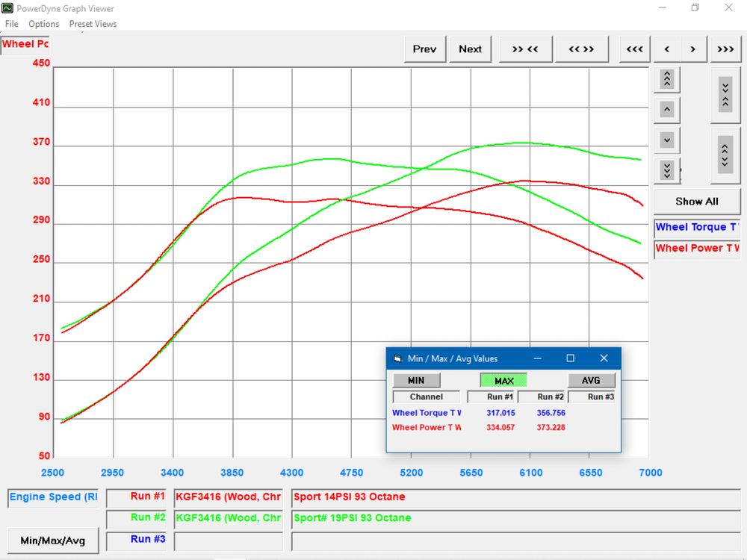Image resolution: width=747 pixels, height=560 pixels.
Task: Open the Min/Max/Avg button at bottom left
Action: click(x=53, y=541)
